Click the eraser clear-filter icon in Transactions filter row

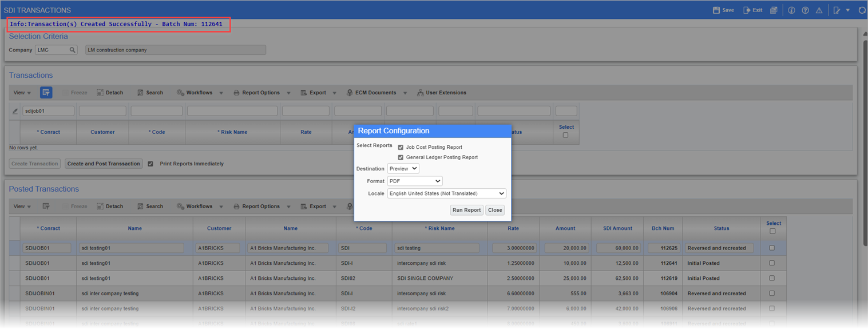click(15, 111)
